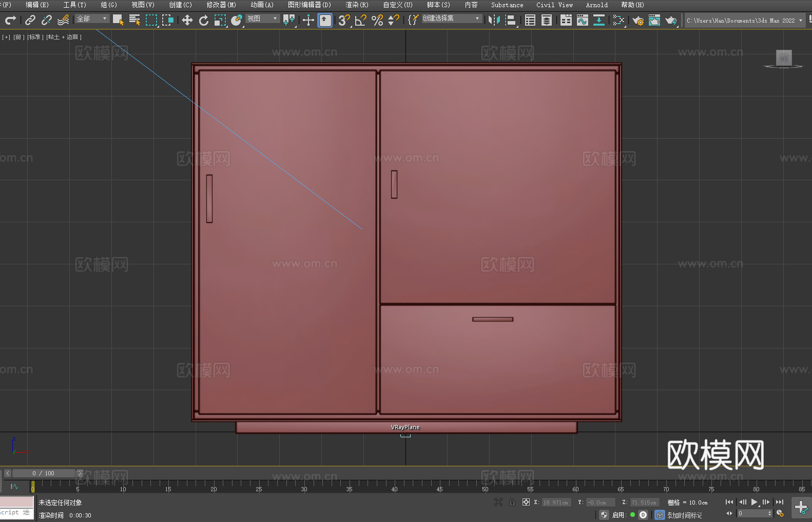
Task: Toggle Angle Snap
Action: pos(360,20)
